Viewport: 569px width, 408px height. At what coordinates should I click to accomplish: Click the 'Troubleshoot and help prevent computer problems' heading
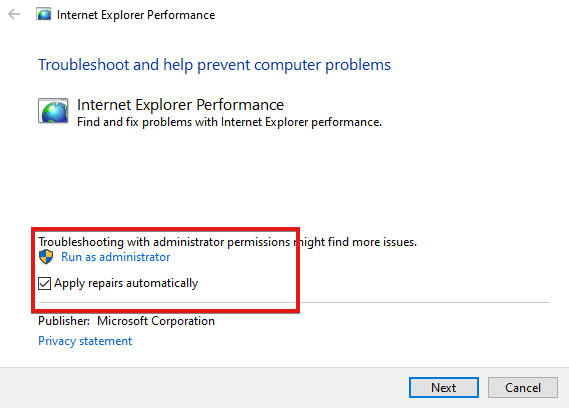214,65
